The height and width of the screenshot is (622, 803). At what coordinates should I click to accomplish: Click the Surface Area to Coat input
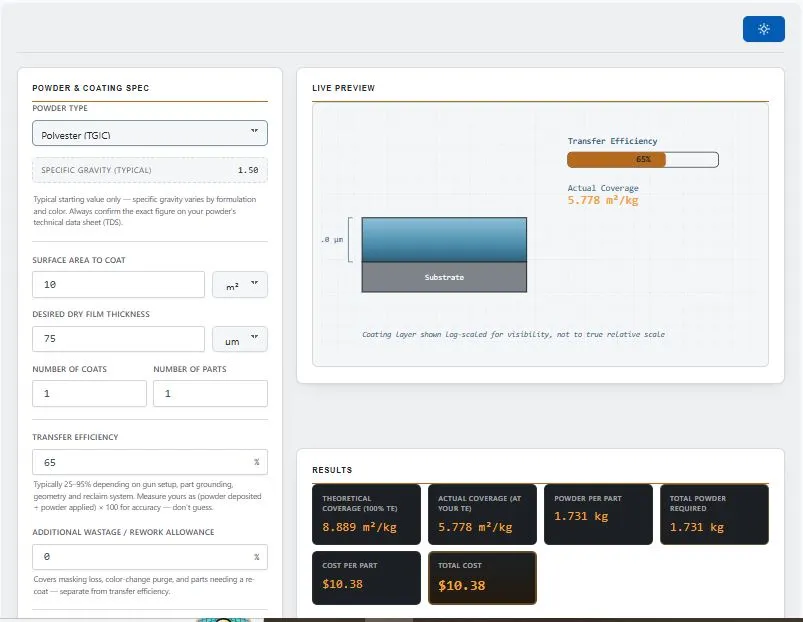pyautogui.click(x=118, y=285)
